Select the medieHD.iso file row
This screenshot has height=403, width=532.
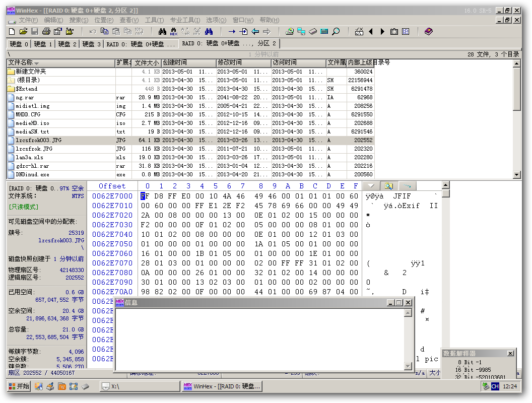(x=190, y=123)
